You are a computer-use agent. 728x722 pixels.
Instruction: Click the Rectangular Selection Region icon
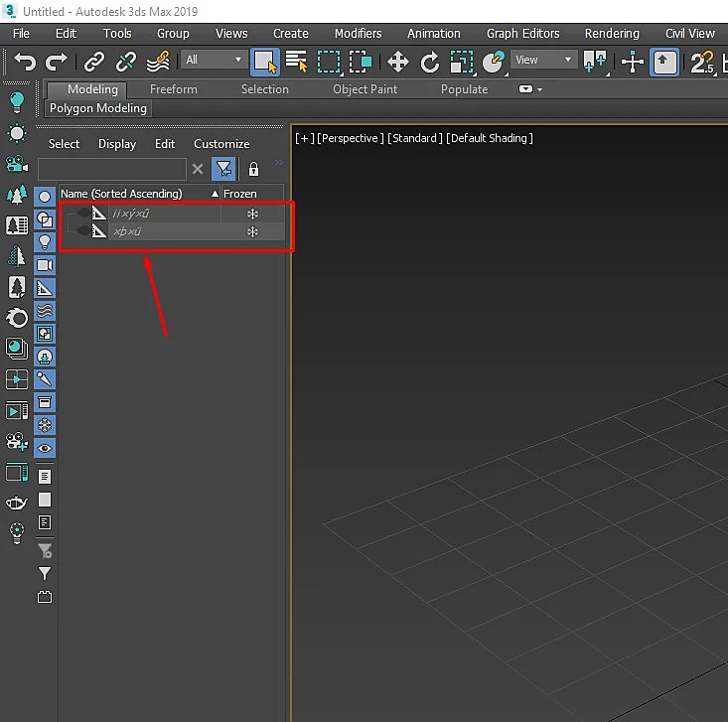click(x=329, y=62)
